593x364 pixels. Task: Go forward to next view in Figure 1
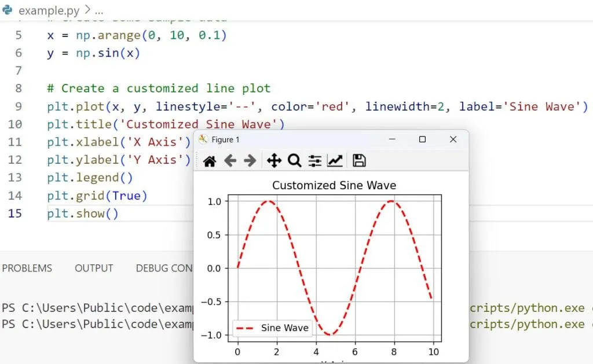coord(250,161)
